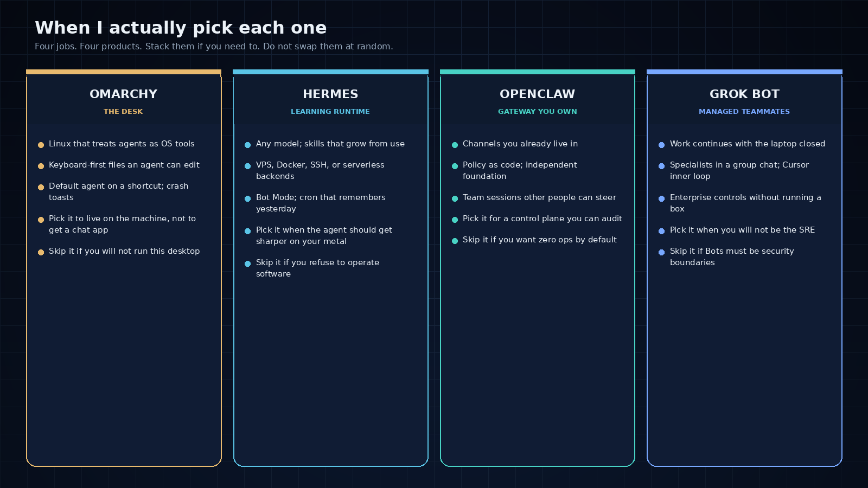The height and width of the screenshot is (488, 868).
Task: Click the OMARCHY card heading
Action: click(124, 94)
